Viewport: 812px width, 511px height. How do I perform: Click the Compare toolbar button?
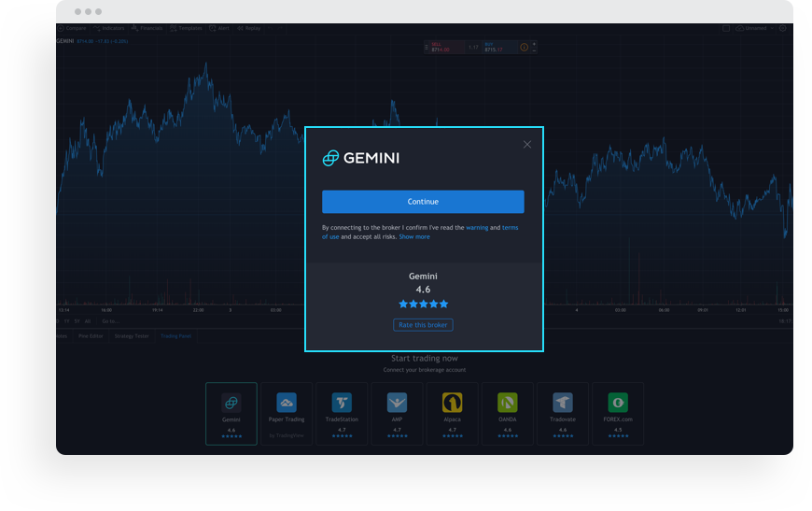point(72,28)
